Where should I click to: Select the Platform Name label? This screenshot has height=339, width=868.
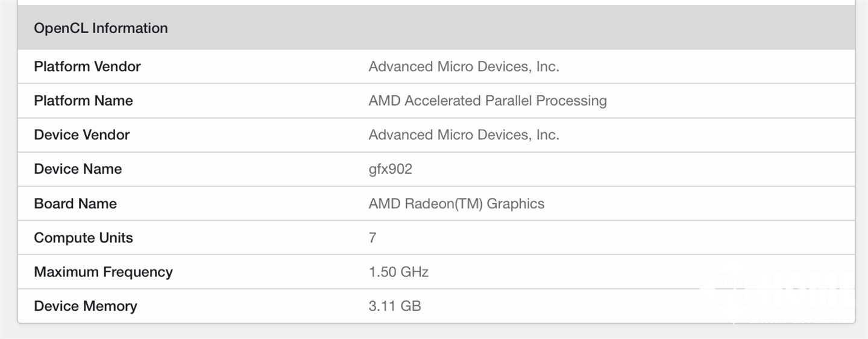83,101
